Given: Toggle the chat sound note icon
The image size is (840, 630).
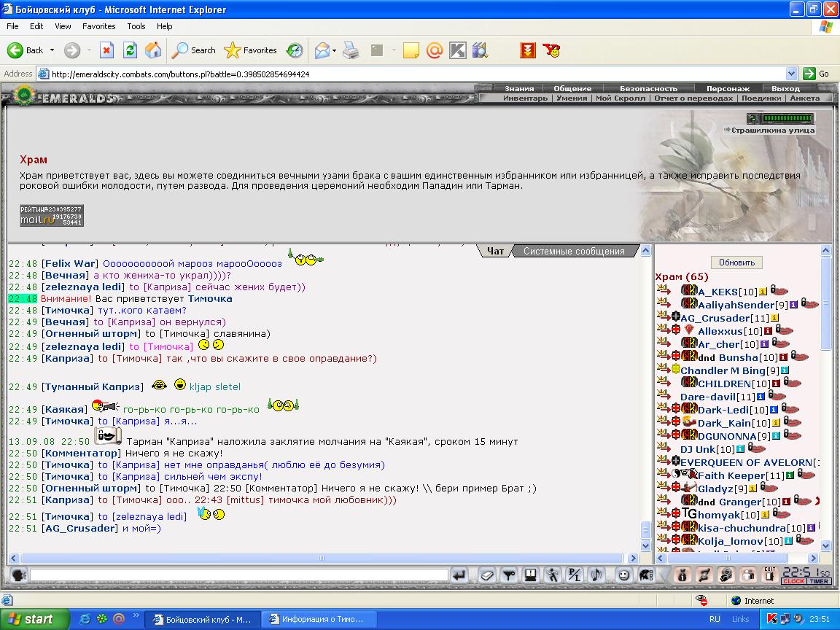Looking at the screenshot, I should click(596, 575).
